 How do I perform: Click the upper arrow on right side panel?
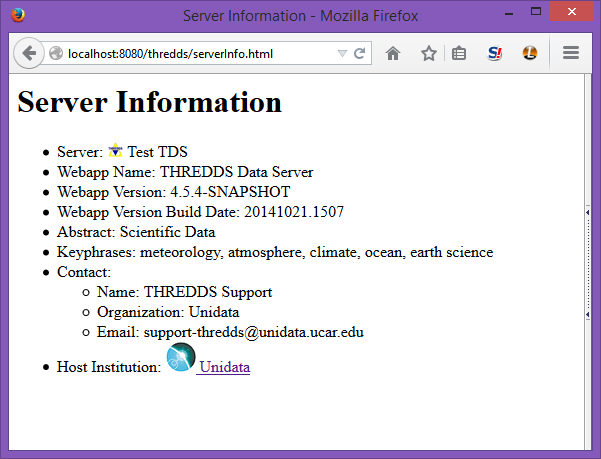pyautogui.click(x=587, y=213)
